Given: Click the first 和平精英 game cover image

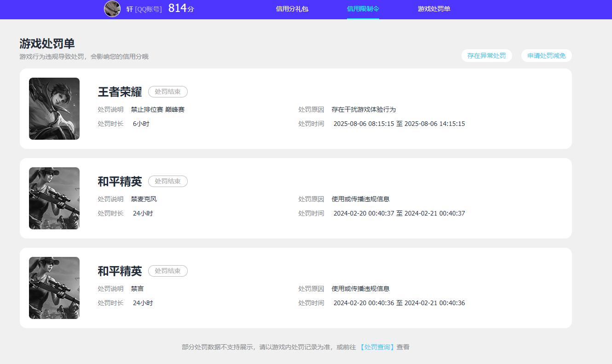Looking at the screenshot, I should [x=54, y=198].
